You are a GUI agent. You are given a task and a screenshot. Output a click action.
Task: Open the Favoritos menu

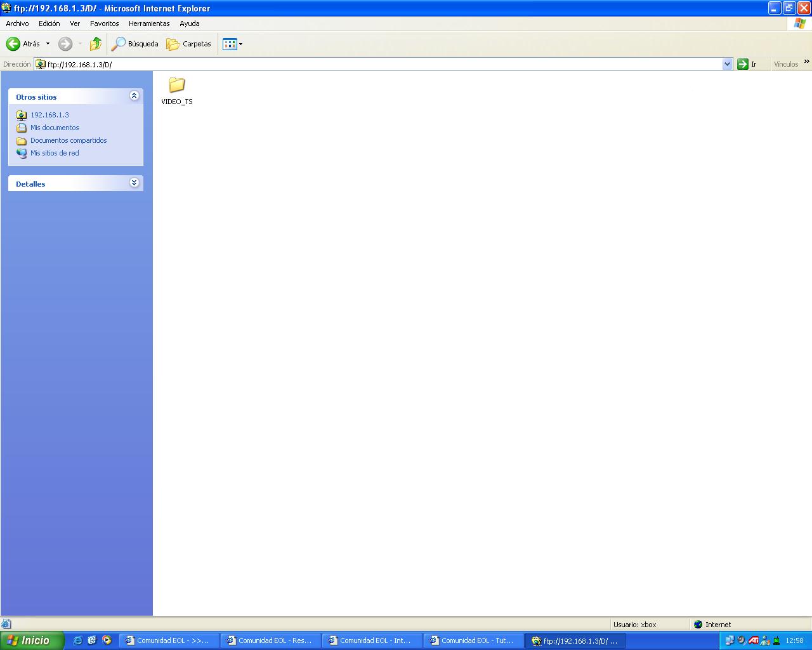click(x=105, y=23)
